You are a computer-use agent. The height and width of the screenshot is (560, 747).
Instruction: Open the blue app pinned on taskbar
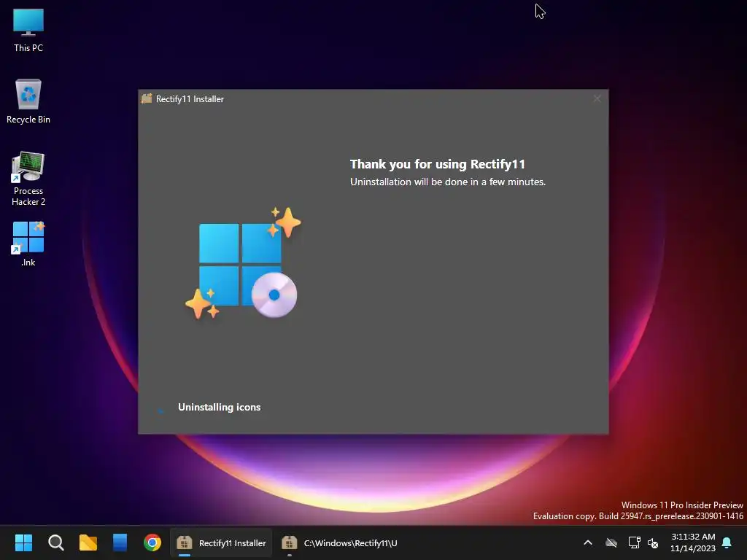pos(120,542)
